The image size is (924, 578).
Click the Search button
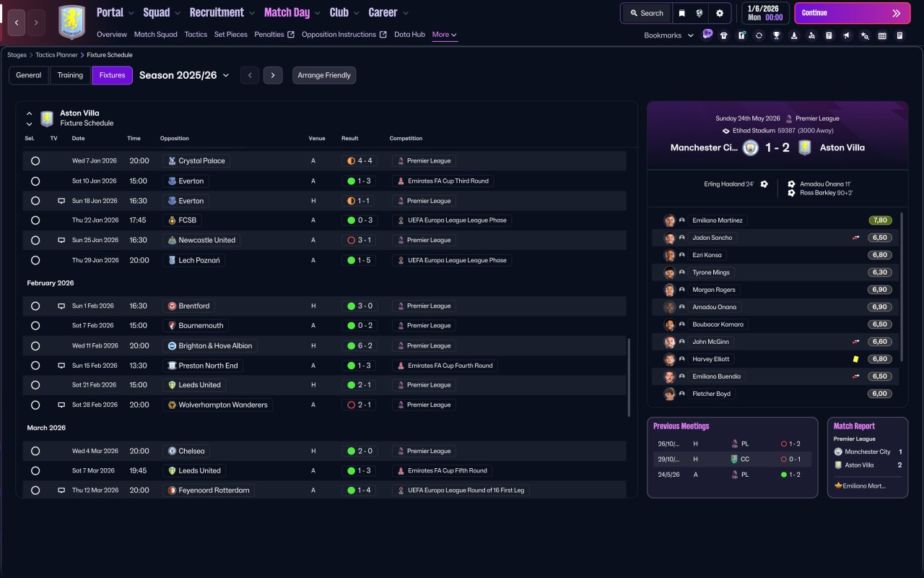coord(647,13)
